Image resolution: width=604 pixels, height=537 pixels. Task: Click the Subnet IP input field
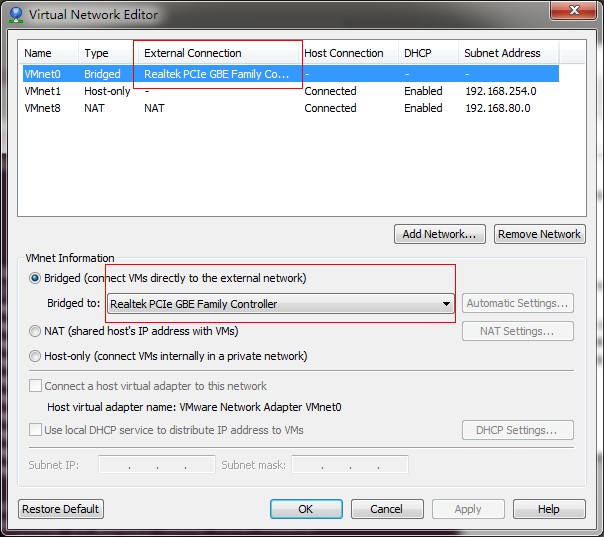pos(157,464)
